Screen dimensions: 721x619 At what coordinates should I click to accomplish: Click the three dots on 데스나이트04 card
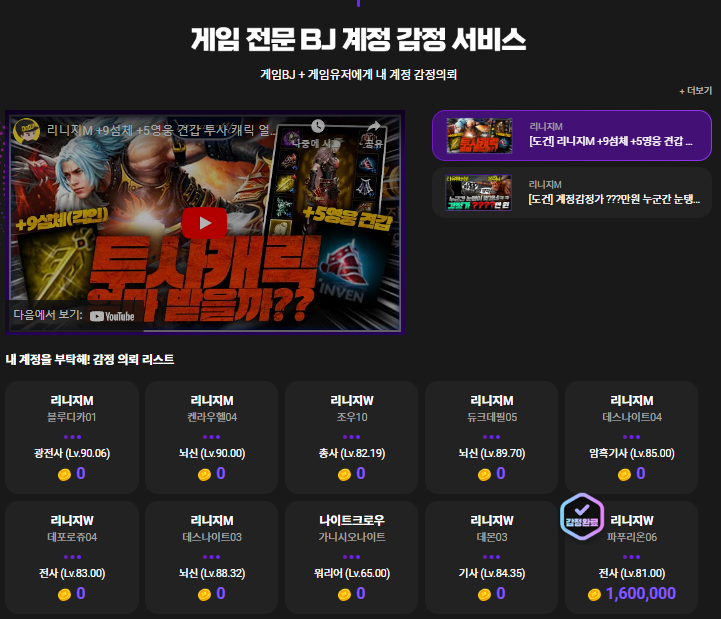(x=631, y=437)
